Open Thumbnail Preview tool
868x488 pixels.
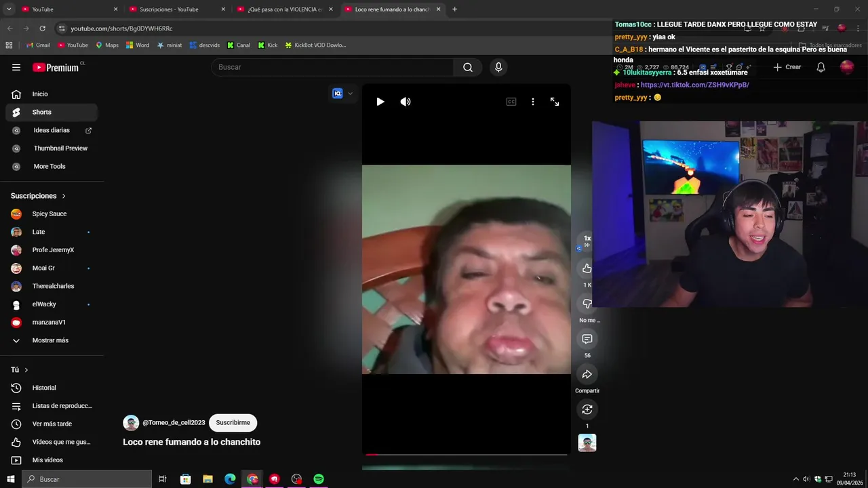tap(52, 148)
